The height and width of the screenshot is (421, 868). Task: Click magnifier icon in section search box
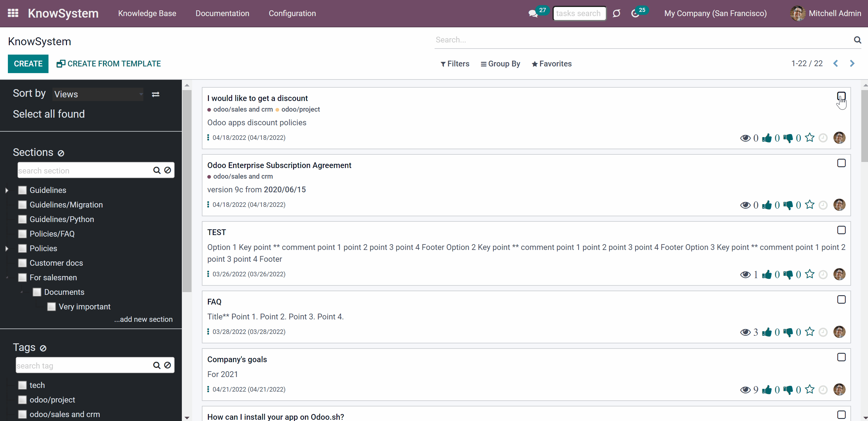click(x=157, y=170)
